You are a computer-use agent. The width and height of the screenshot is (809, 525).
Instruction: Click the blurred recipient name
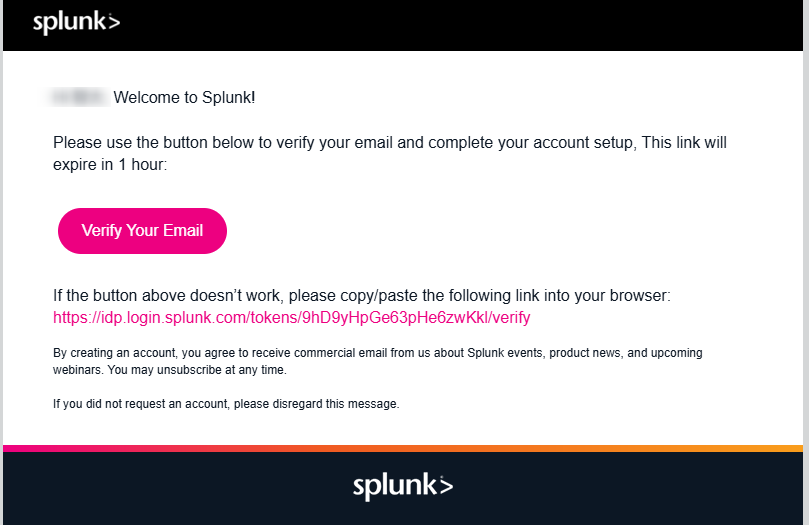(x=78, y=98)
